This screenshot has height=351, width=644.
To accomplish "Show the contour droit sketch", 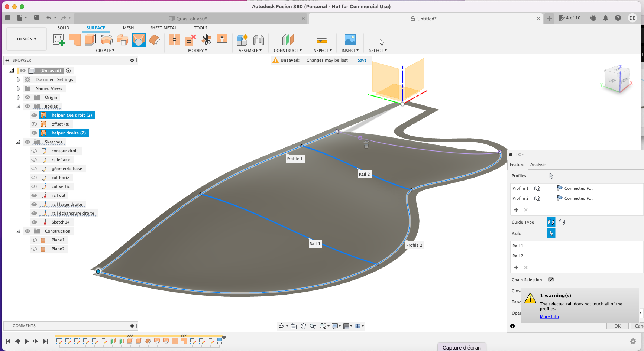I will point(34,151).
